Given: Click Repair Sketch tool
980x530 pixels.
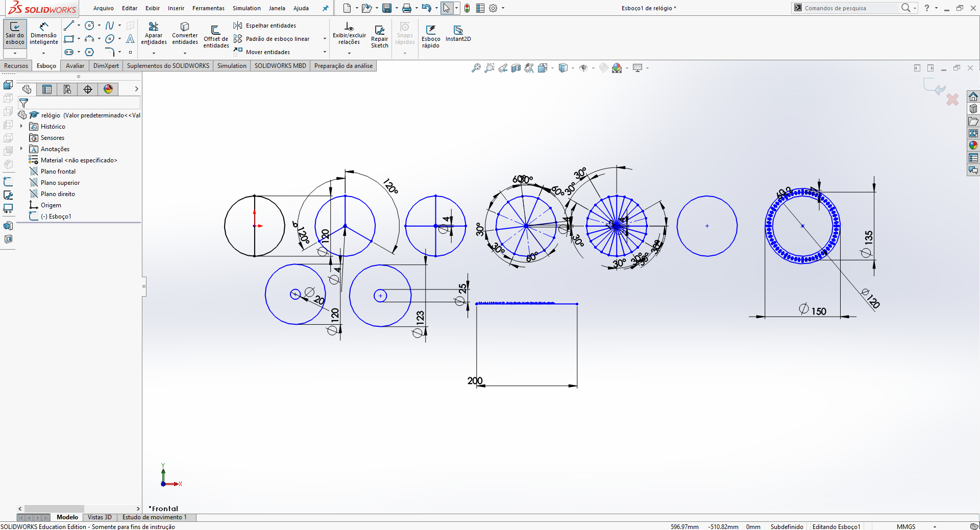Looking at the screenshot, I should (379, 37).
